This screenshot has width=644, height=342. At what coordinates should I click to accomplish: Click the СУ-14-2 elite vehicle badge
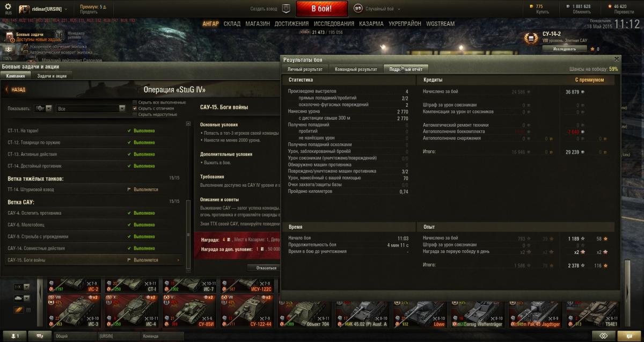532,39
